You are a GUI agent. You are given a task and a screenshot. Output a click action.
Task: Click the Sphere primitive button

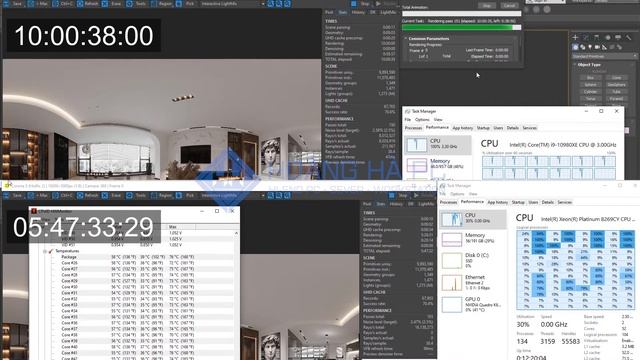point(590,84)
